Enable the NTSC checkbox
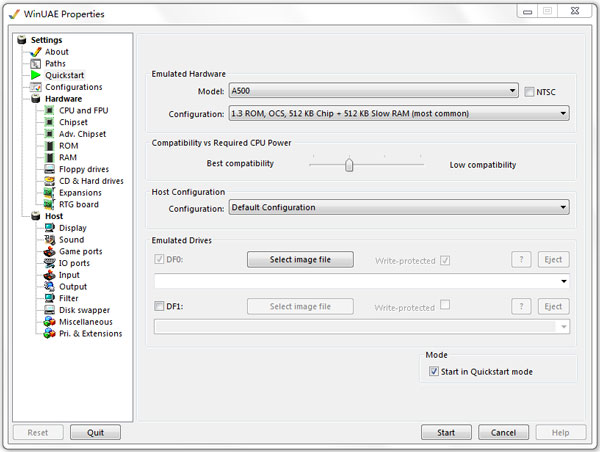This screenshot has width=600, height=452. click(x=529, y=92)
